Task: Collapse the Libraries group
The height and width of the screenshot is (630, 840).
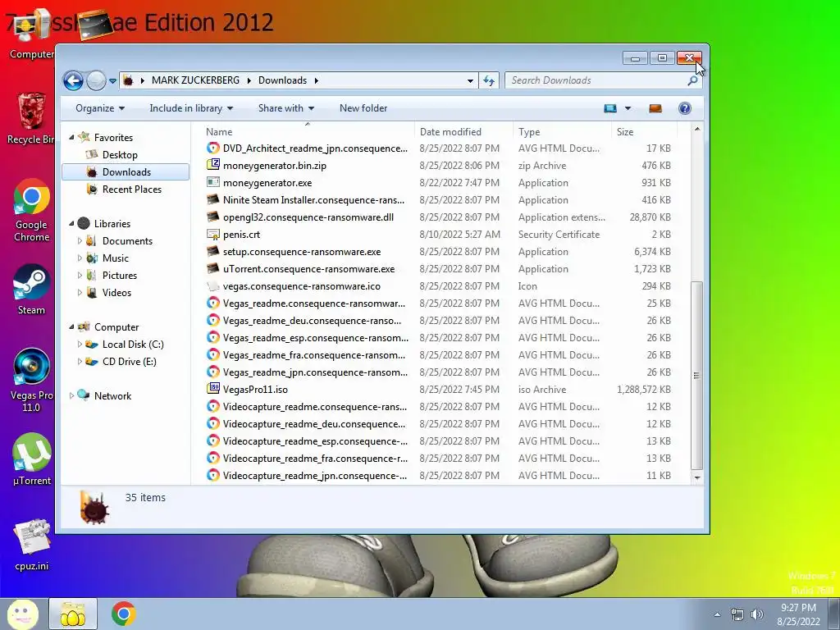Action: 72,223
